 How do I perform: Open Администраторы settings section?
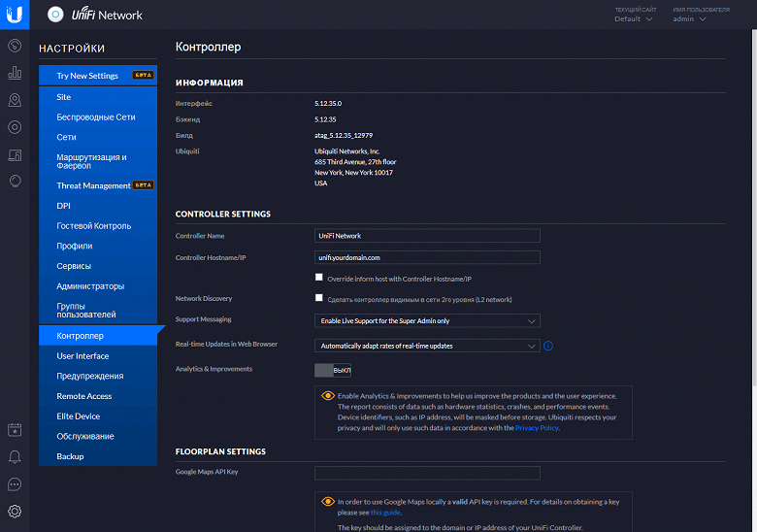(98, 286)
